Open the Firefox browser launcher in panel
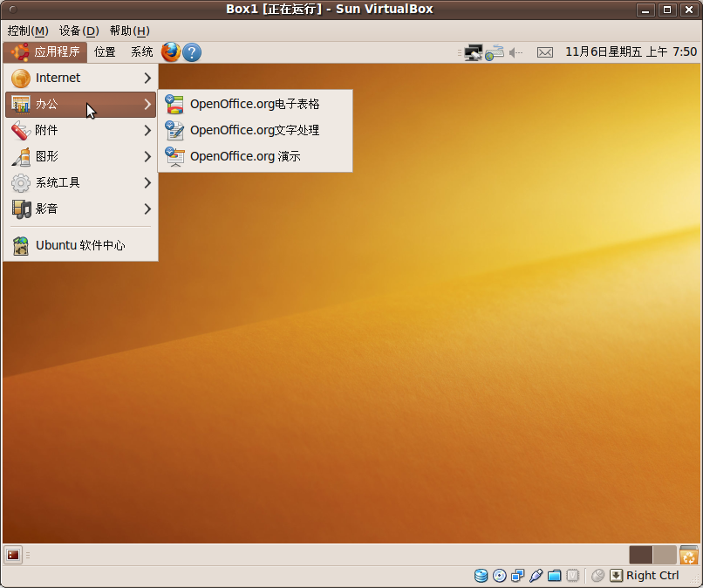 [x=171, y=52]
